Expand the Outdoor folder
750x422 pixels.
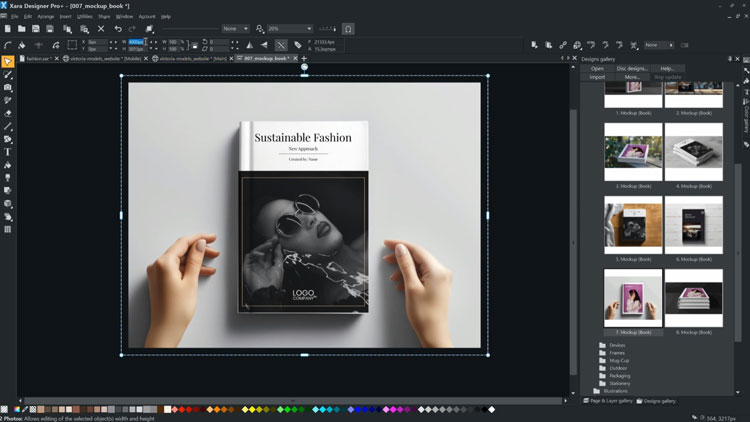pos(613,368)
